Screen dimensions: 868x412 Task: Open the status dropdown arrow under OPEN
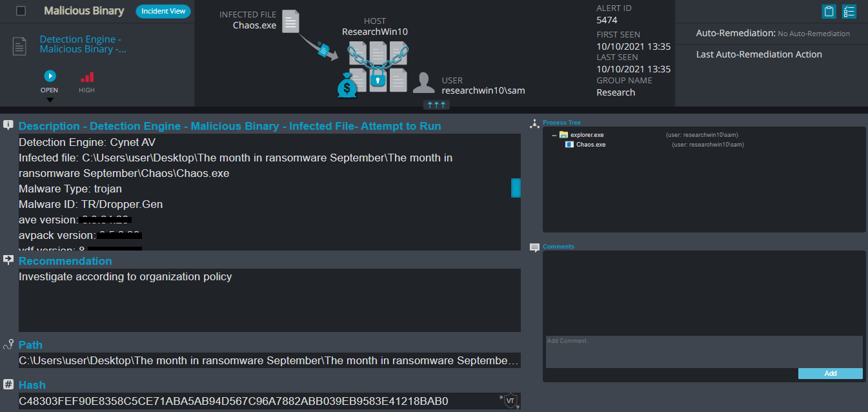(50, 100)
